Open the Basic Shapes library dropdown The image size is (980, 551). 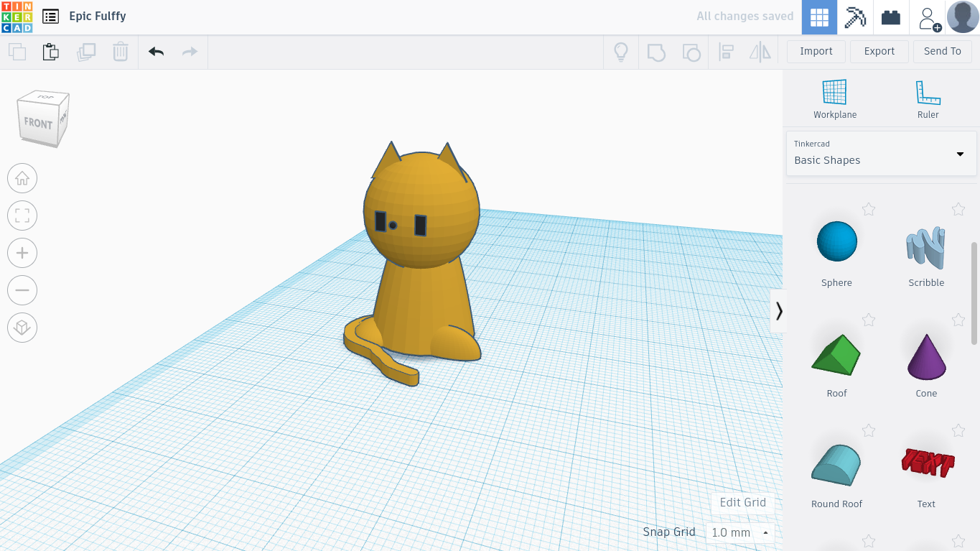click(882, 153)
